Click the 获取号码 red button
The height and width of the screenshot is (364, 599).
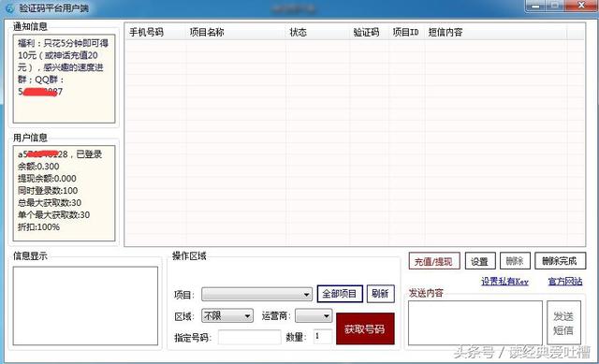[x=365, y=328]
